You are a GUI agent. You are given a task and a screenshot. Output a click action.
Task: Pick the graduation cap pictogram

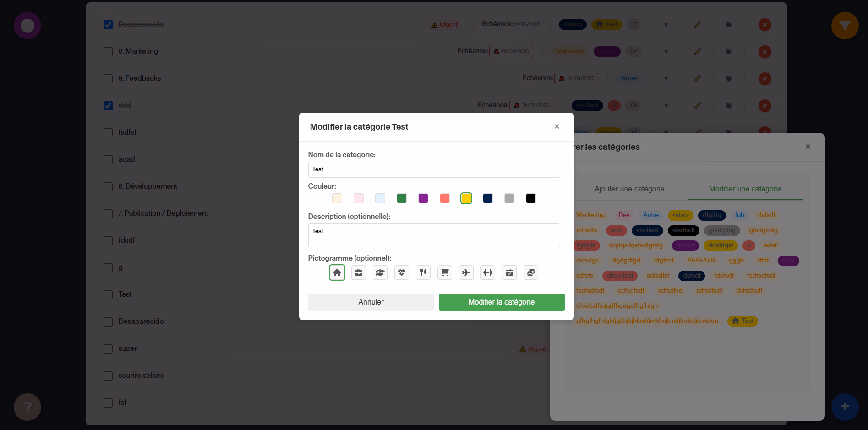pyautogui.click(x=380, y=272)
